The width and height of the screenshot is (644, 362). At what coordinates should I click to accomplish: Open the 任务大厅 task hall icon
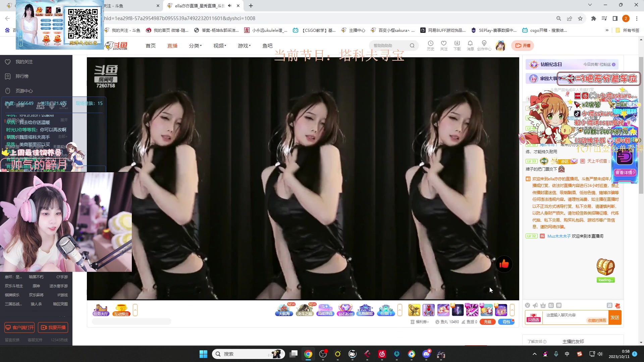(x=101, y=310)
